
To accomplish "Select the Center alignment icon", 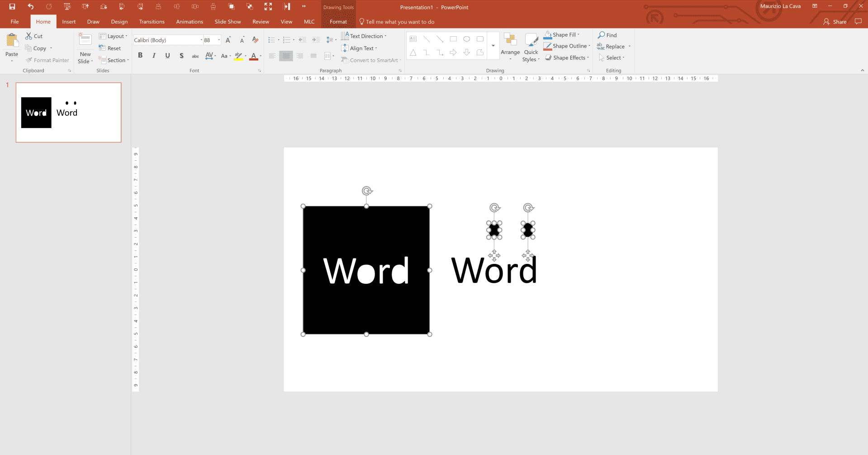I will point(285,55).
